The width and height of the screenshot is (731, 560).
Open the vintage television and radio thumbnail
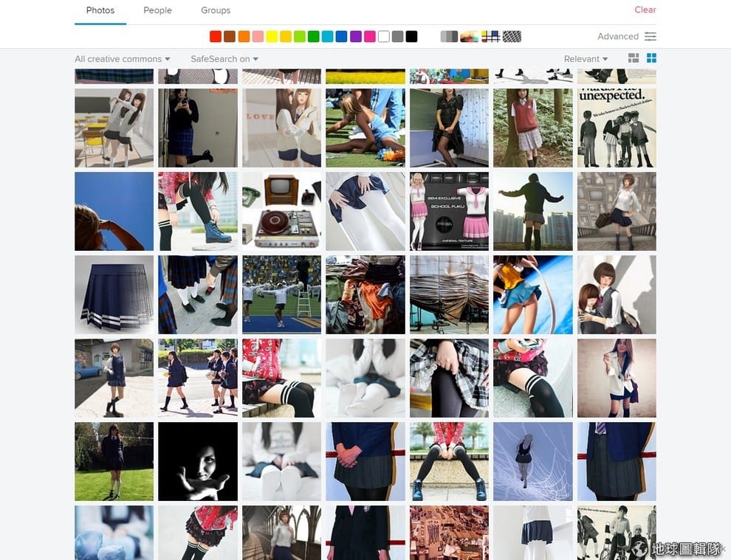pos(281,212)
